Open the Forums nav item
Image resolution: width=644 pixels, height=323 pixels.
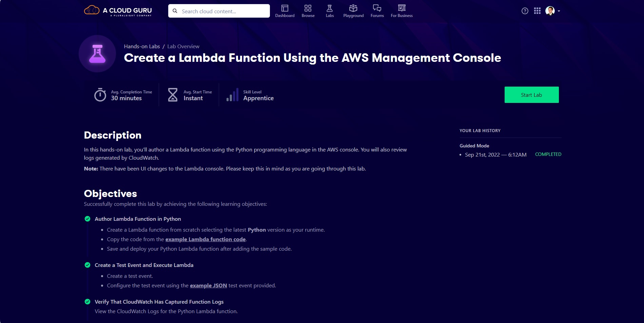377,11
